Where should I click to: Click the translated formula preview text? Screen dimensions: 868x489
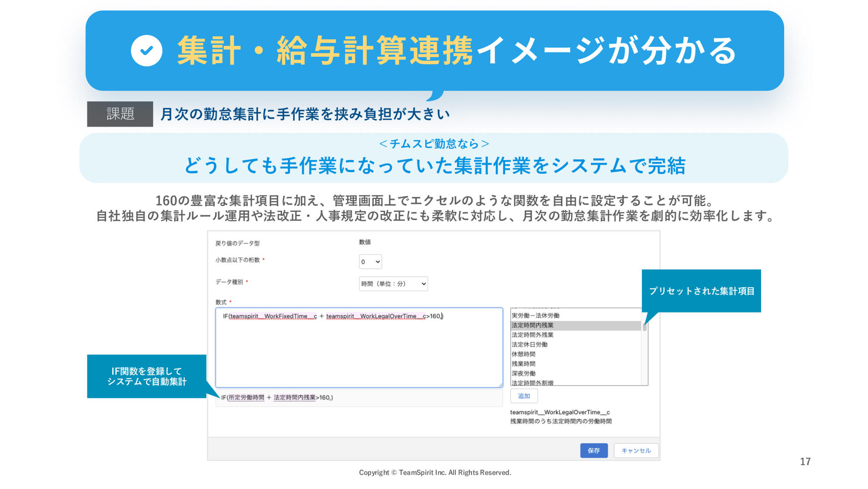[277, 397]
